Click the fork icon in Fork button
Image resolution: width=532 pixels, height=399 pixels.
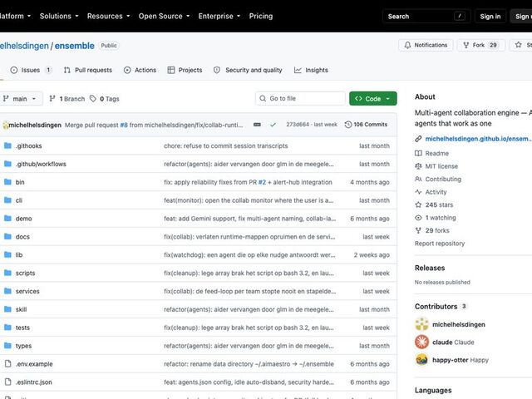point(466,45)
